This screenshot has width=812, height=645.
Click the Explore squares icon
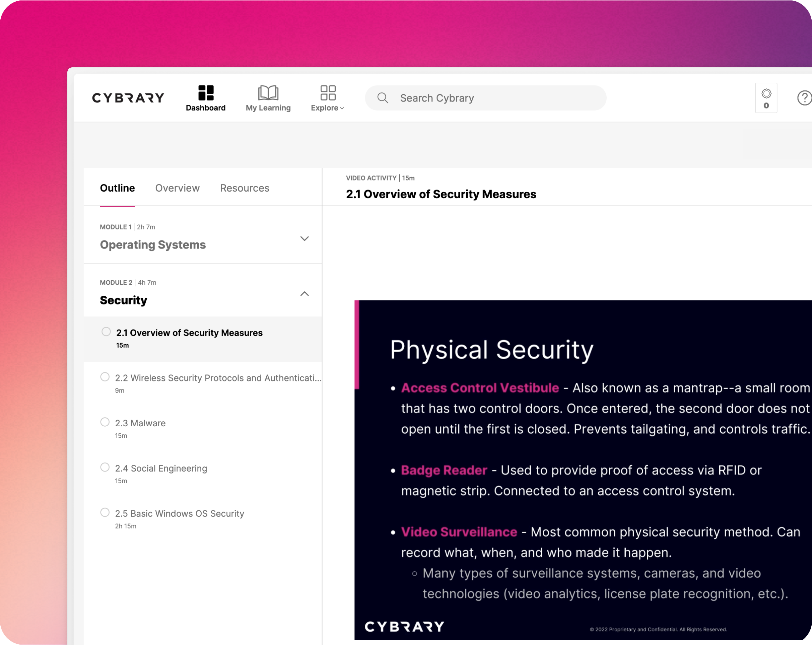[x=328, y=93]
